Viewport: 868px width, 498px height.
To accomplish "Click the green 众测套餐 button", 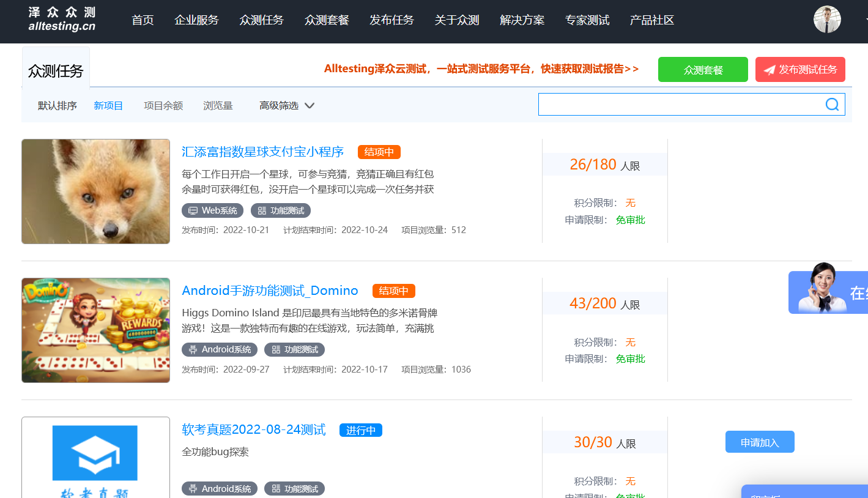I will [702, 69].
